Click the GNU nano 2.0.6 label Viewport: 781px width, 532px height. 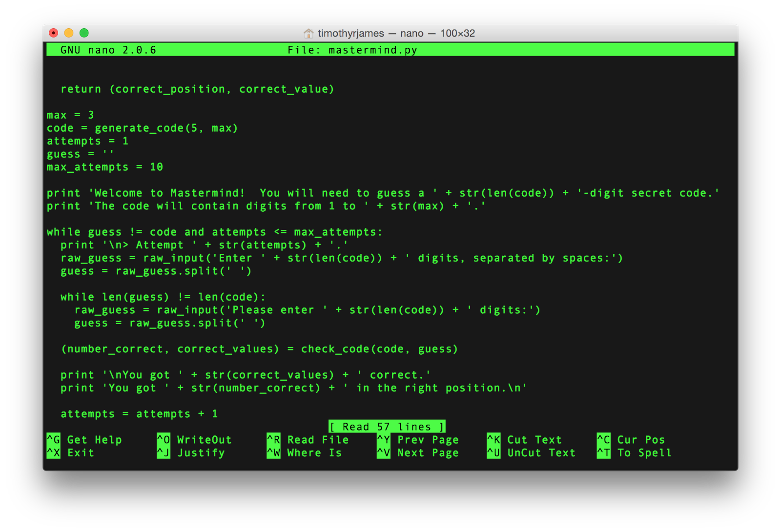[108, 49]
